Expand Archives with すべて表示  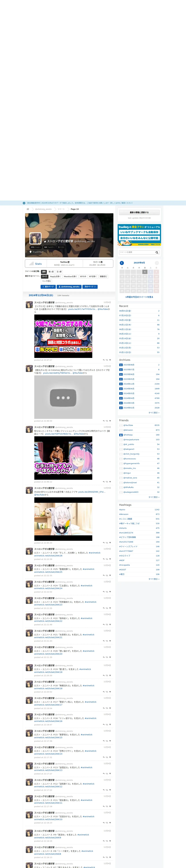coord(154,412)
